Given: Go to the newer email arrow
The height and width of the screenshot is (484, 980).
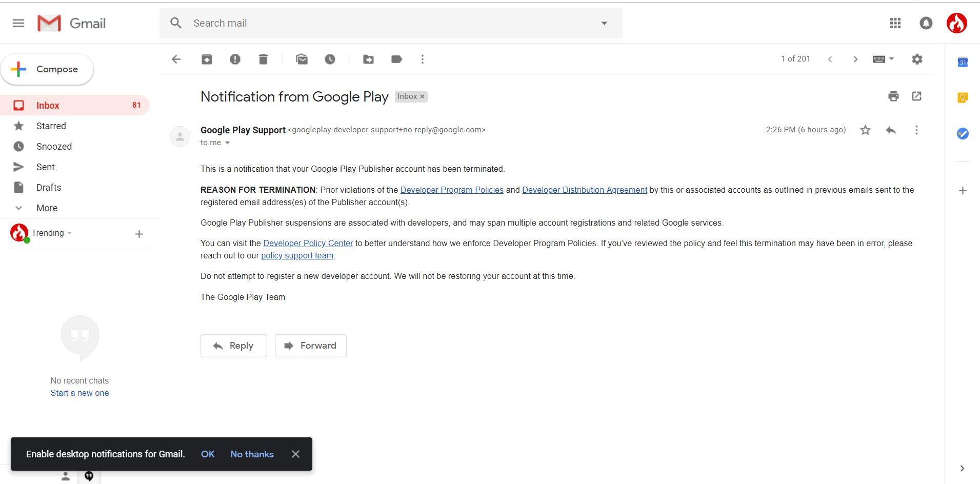Looking at the screenshot, I should (830, 59).
